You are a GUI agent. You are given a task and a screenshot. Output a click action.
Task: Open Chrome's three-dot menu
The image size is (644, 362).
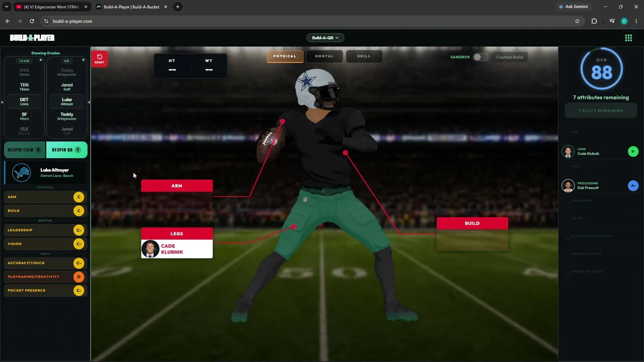(636, 21)
